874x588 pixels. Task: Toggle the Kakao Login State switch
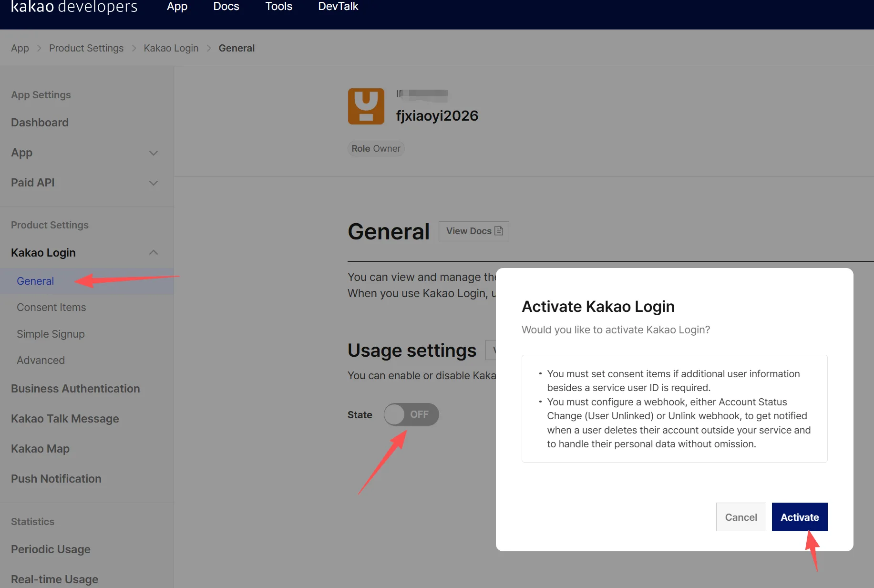411,414
